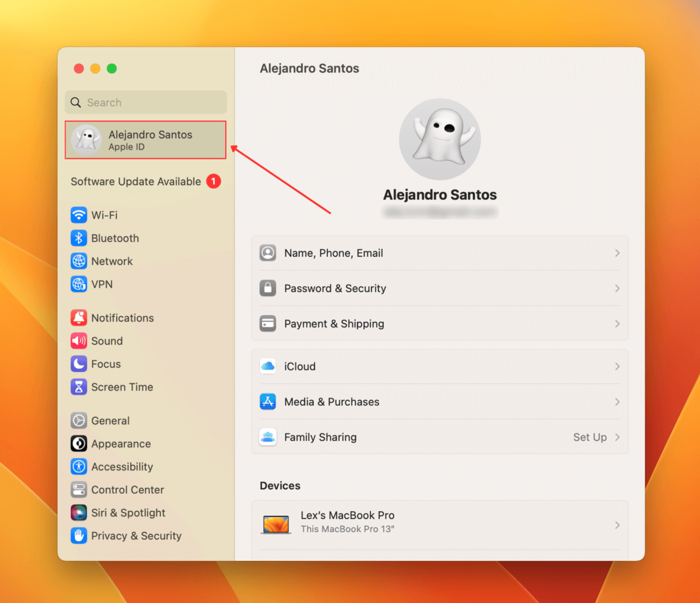Select the Appearance icon in sidebar

point(79,444)
